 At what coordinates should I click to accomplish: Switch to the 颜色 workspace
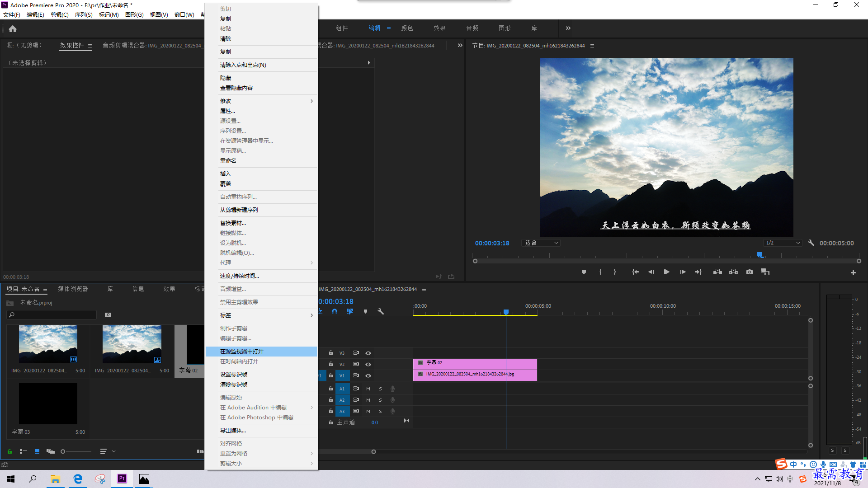point(407,28)
